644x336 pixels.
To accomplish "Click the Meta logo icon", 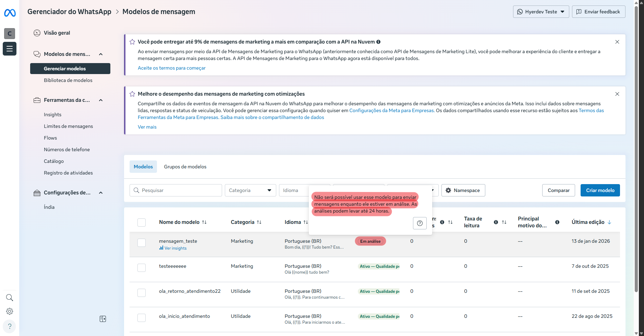I will (10, 13).
